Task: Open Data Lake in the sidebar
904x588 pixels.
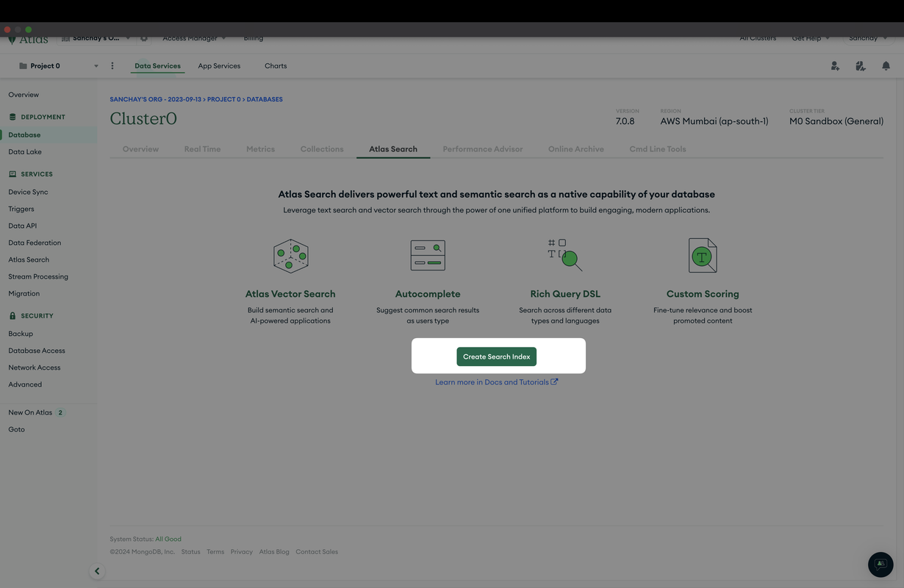Action: point(25,152)
